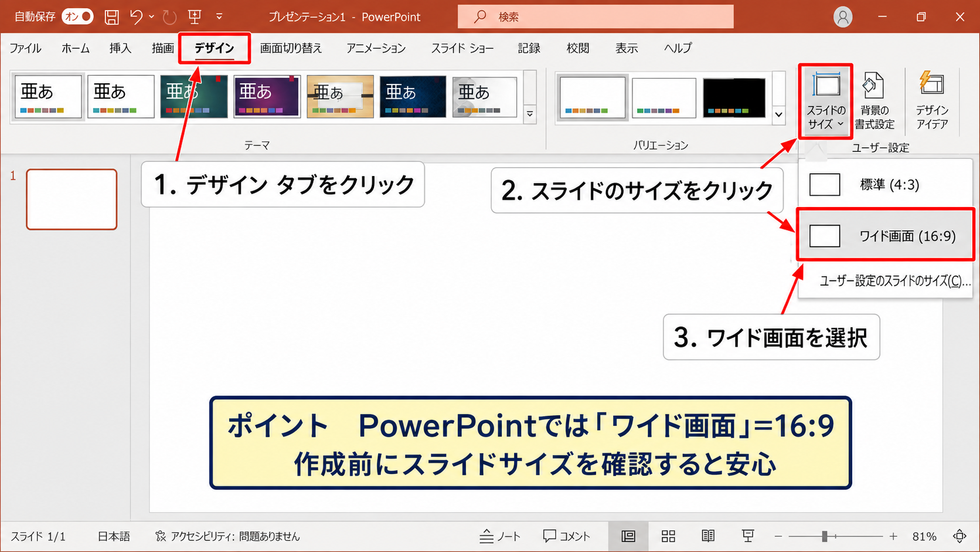The image size is (980, 552).
Task: Switch to the ホーム tab
Action: coord(76,48)
